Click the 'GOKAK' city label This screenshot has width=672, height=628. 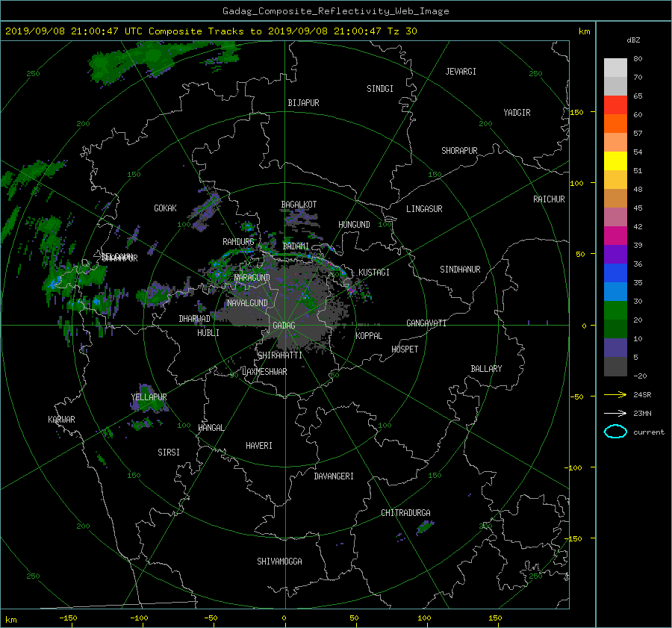coord(166,208)
